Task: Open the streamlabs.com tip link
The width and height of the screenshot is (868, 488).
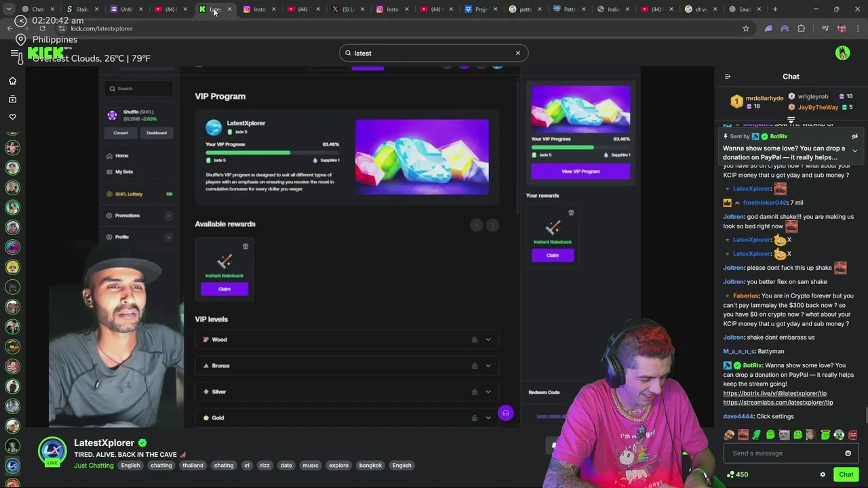Action: [778, 403]
